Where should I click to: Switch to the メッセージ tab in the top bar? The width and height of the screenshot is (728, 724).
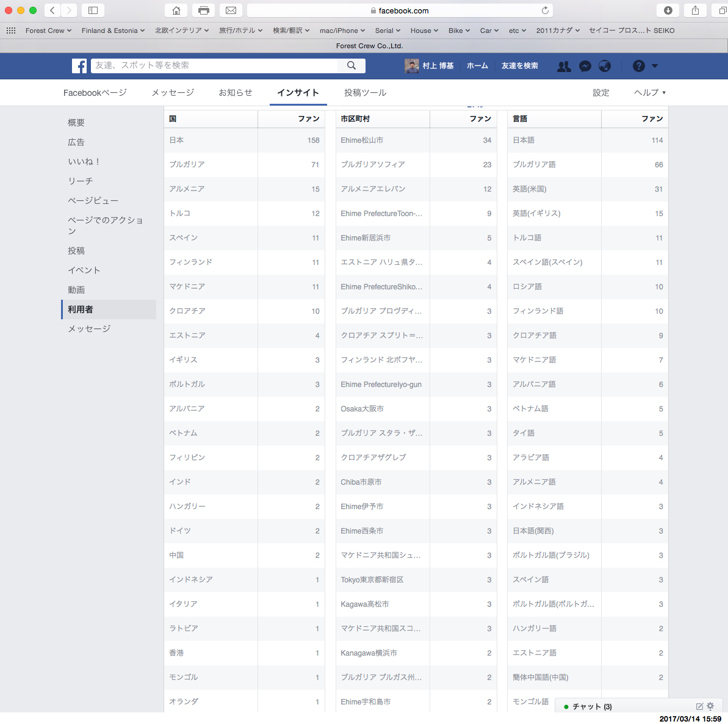173,93
